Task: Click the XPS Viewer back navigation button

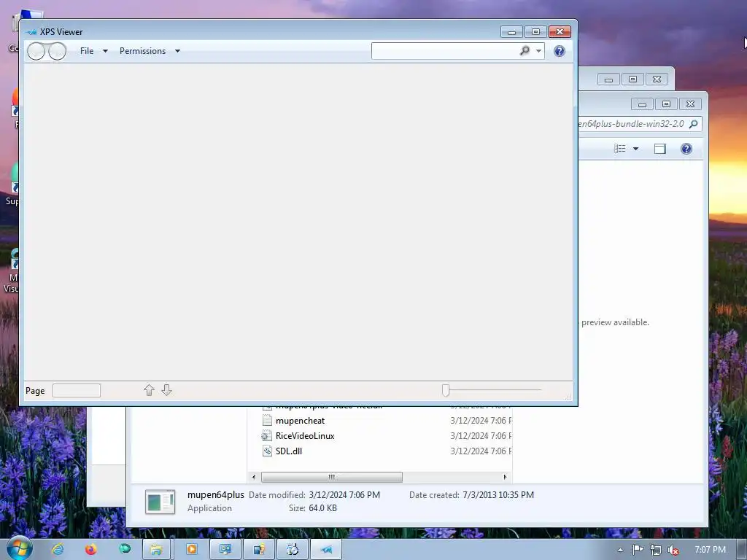Action: 36,51
